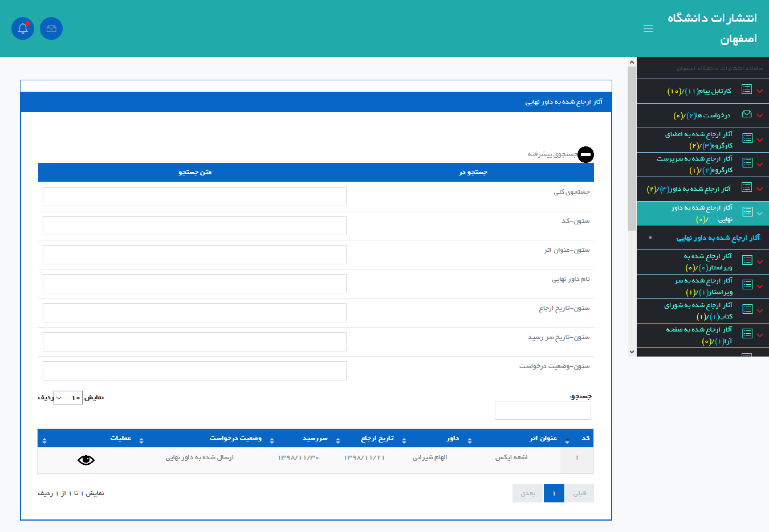Open آثار ارجاع شده به سرپرست کارگروه menu
Screen dimensions: 769x532
tap(694, 165)
